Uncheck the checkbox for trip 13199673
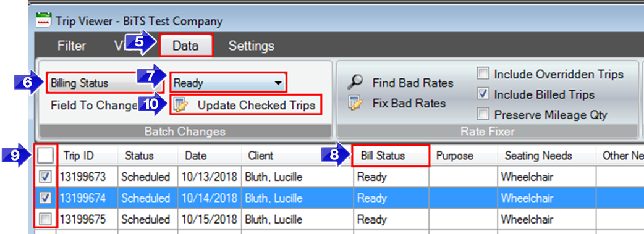This screenshot has height=234, width=644. (x=44, y=177)
